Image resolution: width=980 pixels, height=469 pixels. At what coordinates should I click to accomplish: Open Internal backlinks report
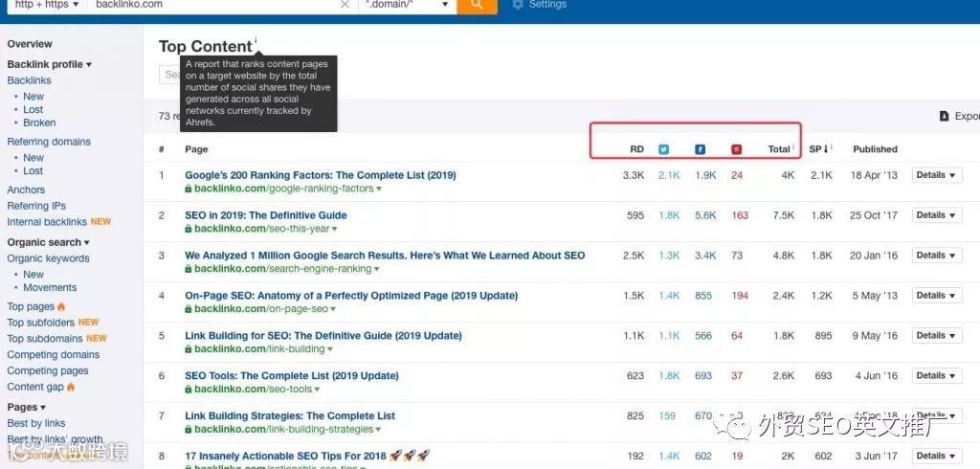[47, 222]
